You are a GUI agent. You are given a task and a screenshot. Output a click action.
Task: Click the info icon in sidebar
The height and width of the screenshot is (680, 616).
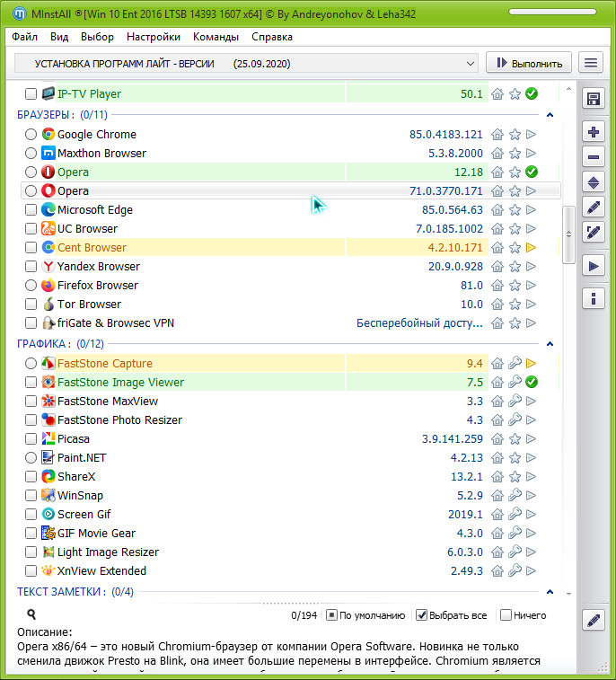click(x=593, y=298)
